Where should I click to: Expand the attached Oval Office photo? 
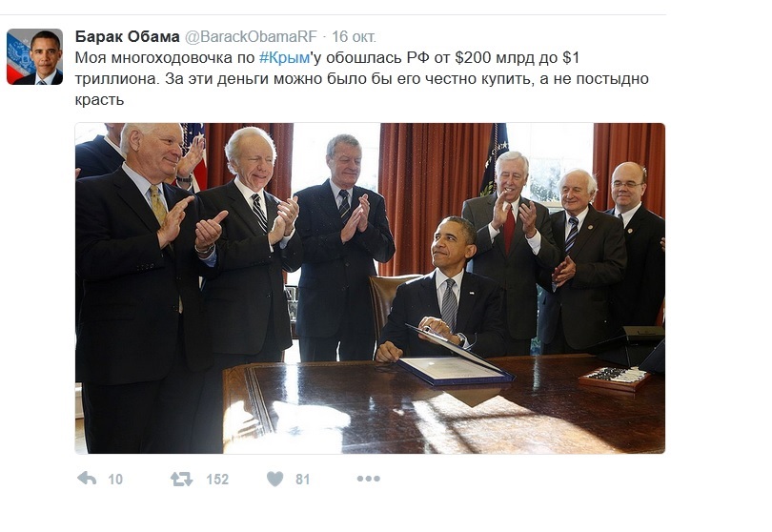tap(370, 288)
